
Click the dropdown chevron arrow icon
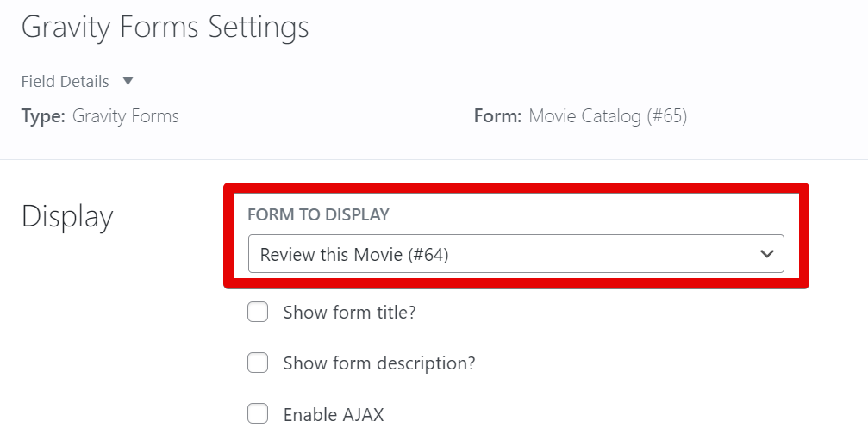(x=766, y=254)
